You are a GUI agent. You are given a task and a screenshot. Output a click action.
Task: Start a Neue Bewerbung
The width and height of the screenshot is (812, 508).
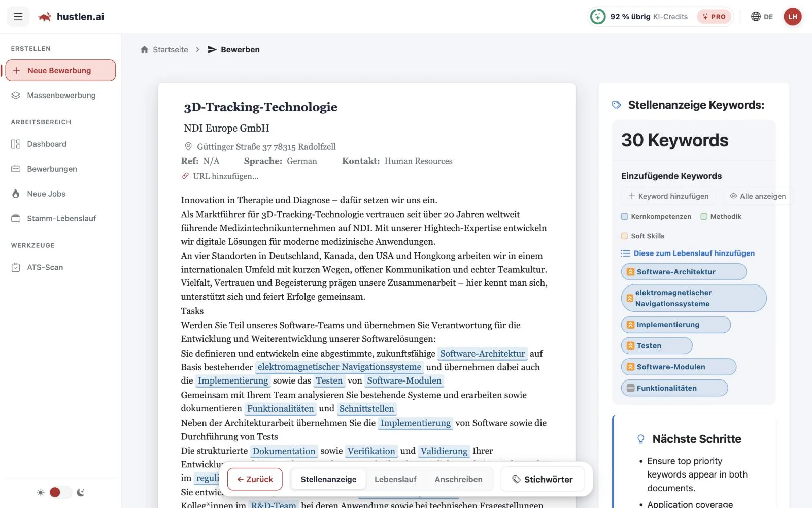tap(60, 71)
